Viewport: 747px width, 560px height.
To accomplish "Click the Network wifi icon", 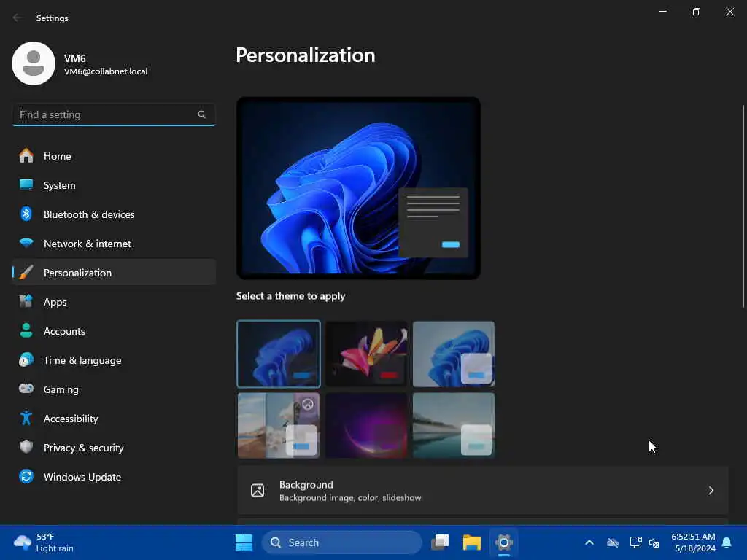I will click(x=26, y=243).
